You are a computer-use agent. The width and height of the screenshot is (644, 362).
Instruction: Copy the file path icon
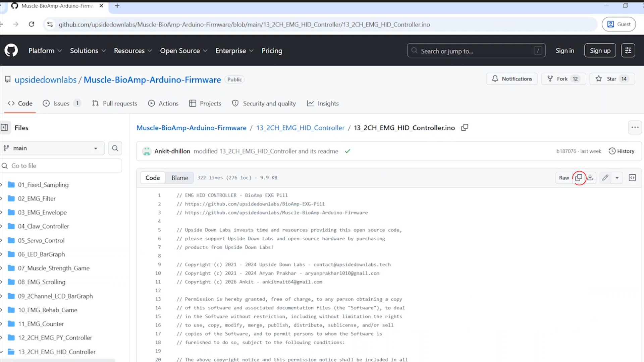(x=465, y=128)
